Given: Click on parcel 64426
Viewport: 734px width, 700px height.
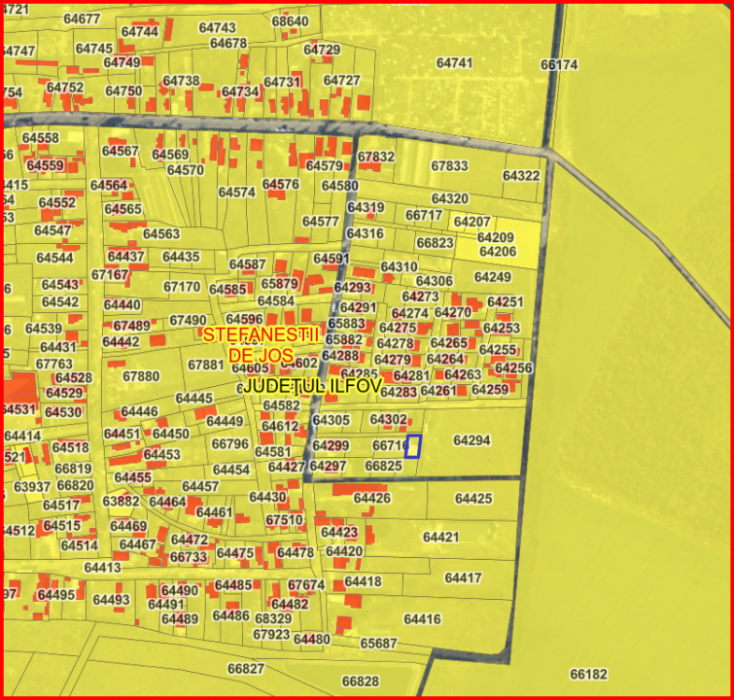Looking at the screenshot, I should click(371, 499).
